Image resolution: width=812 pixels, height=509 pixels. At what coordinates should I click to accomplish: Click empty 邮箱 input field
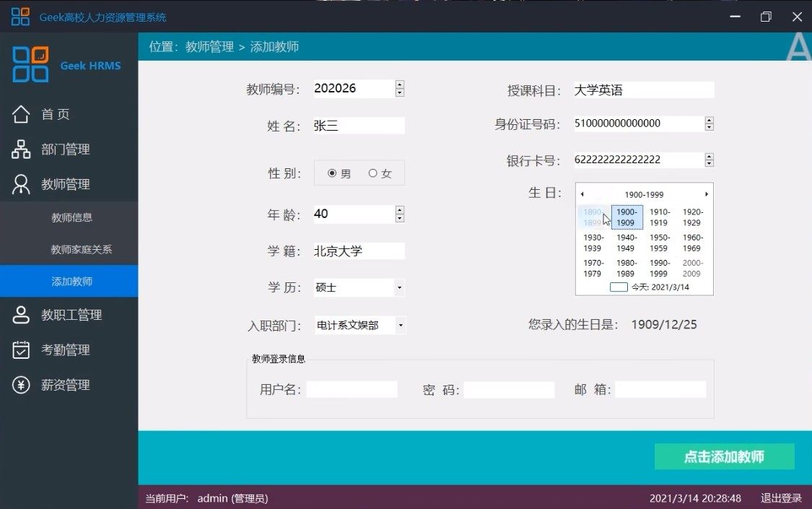tap(660, 389)
